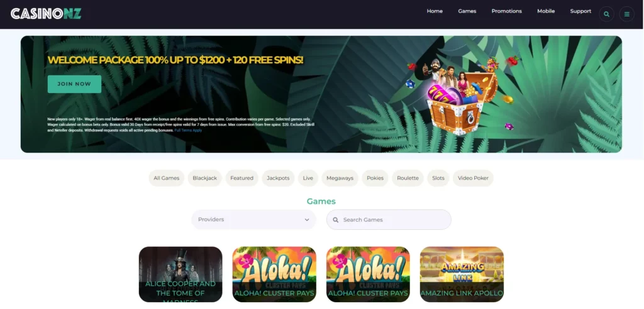Open the hamburger menu icon
The image size is (644, 309).
pyautogui.click(x=627, y=14)
